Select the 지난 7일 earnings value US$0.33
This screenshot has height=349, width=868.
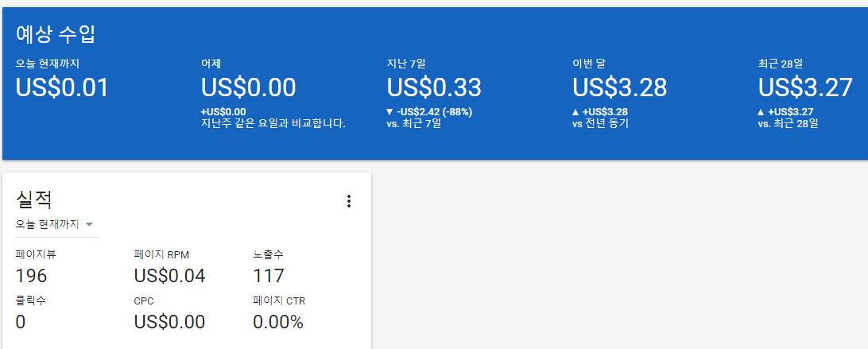coord(434,87)
